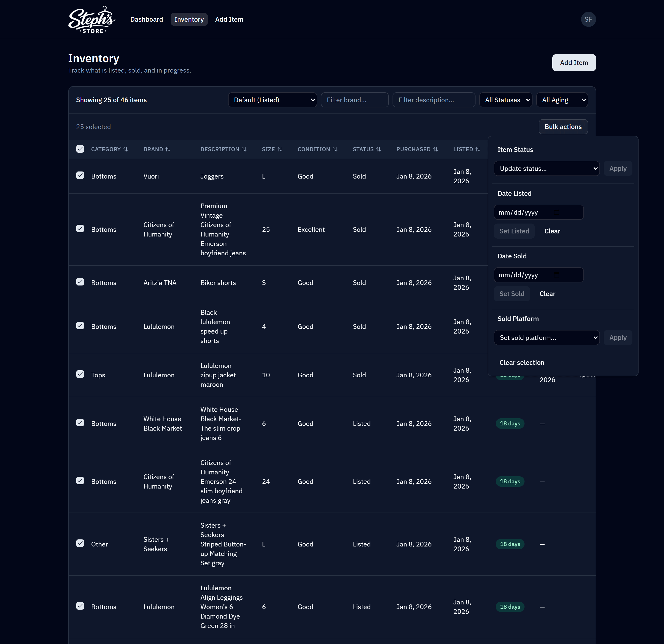Sort items by the Condition column
This screenshot has height=644, width=664.
coord(317,149)
